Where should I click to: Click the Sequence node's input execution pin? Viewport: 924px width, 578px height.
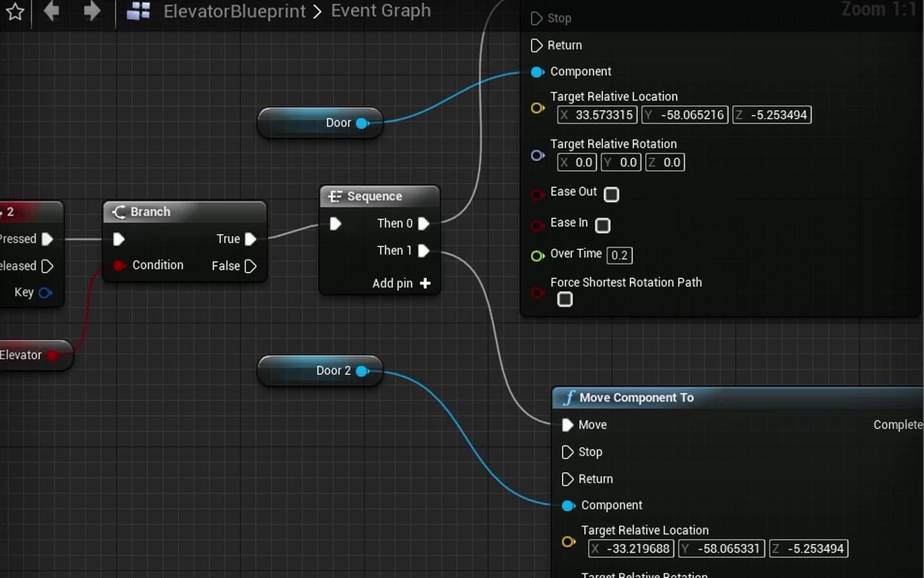(x=335, y=223)
